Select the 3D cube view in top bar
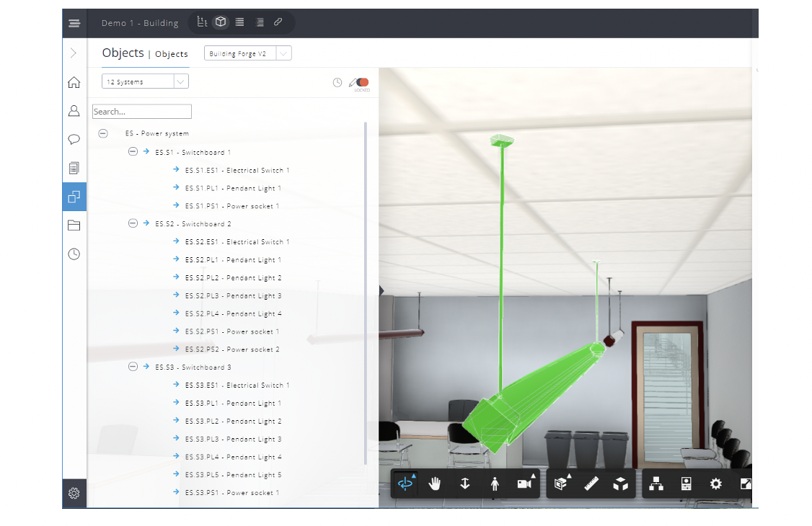This screenshot has height=526, width=812. tap(221, 22)
